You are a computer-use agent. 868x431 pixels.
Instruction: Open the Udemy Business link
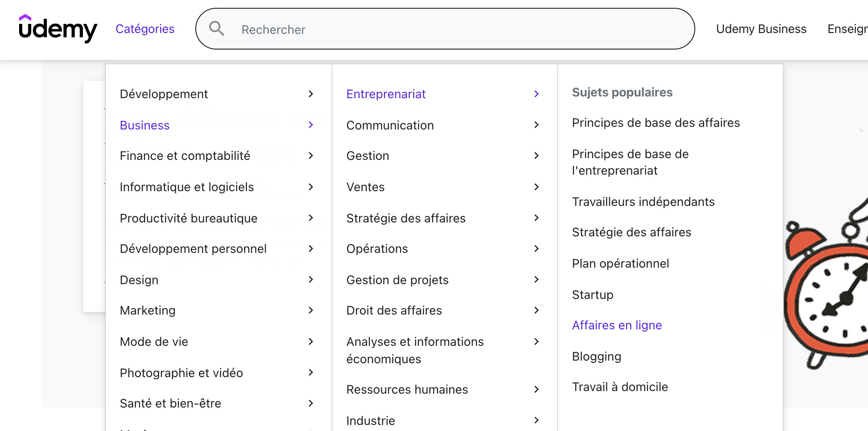point(761,29)
